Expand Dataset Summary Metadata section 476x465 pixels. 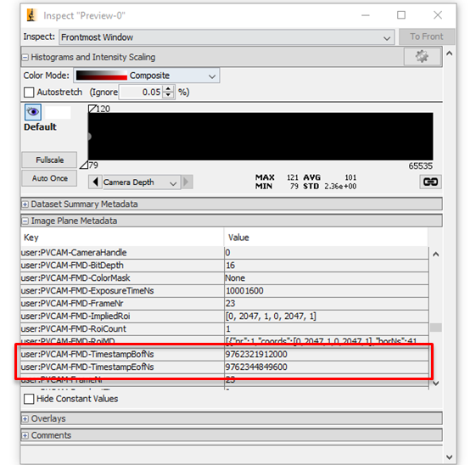pos(25,204)
